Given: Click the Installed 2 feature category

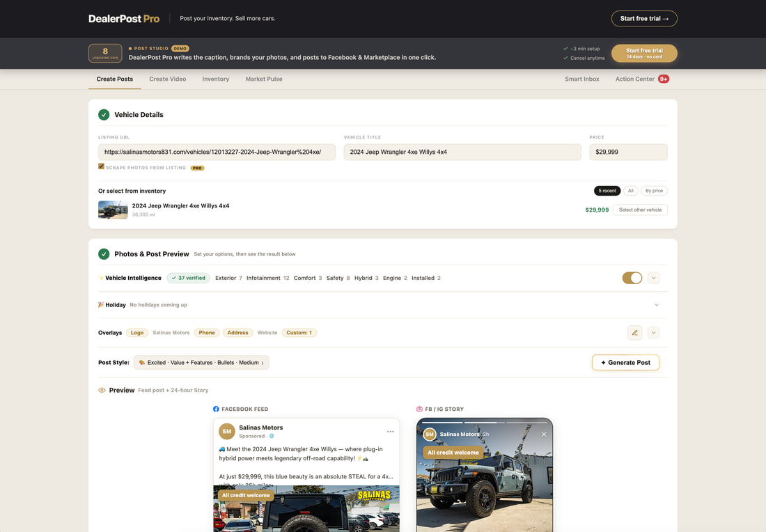Looking at the screenshot, I should [426, 278].
